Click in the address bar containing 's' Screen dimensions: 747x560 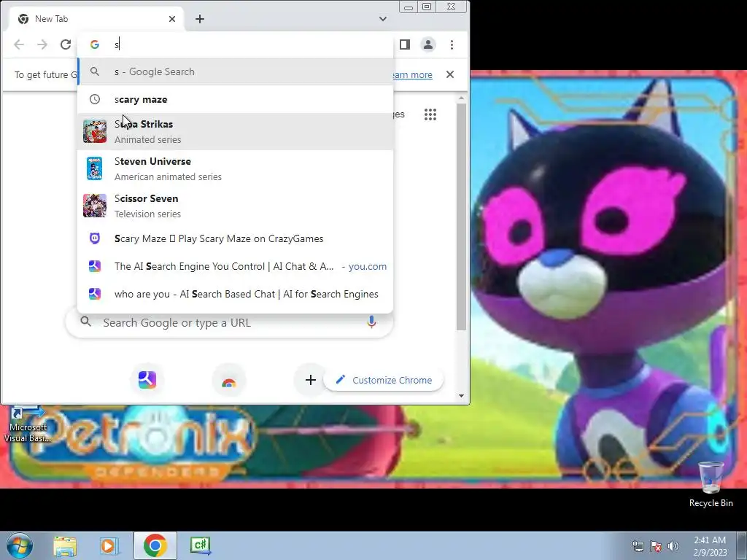point(236,44)
